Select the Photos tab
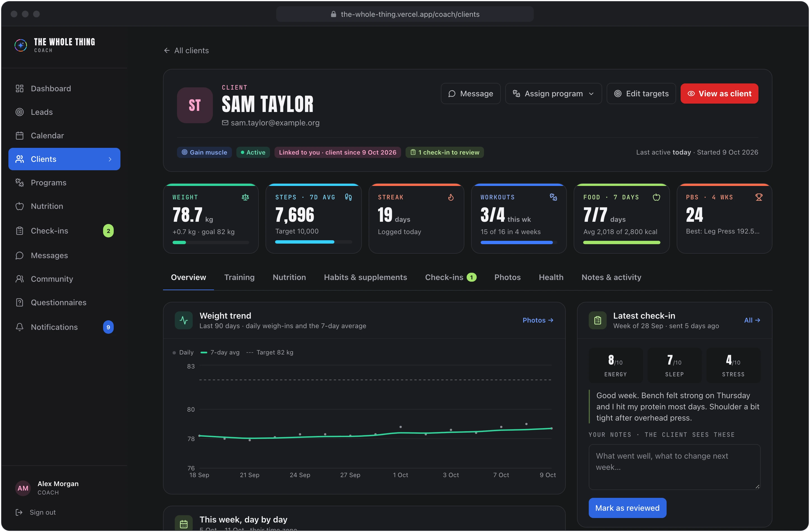 click(507, 277)
